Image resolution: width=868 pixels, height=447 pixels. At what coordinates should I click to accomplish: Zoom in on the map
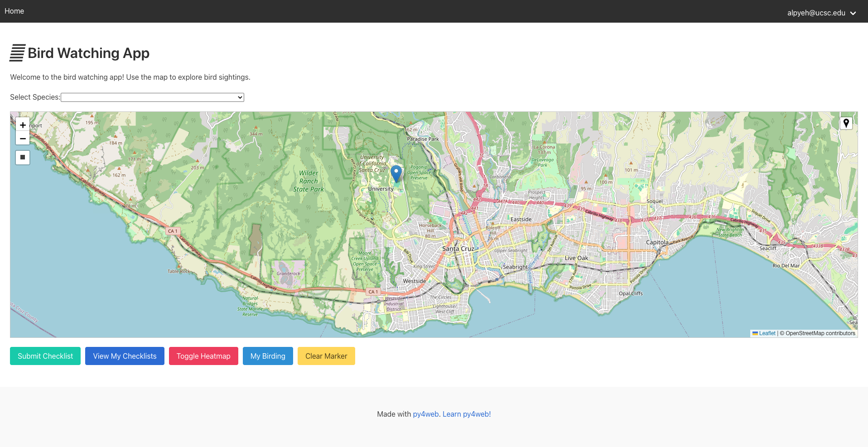[x=23, y=125]
